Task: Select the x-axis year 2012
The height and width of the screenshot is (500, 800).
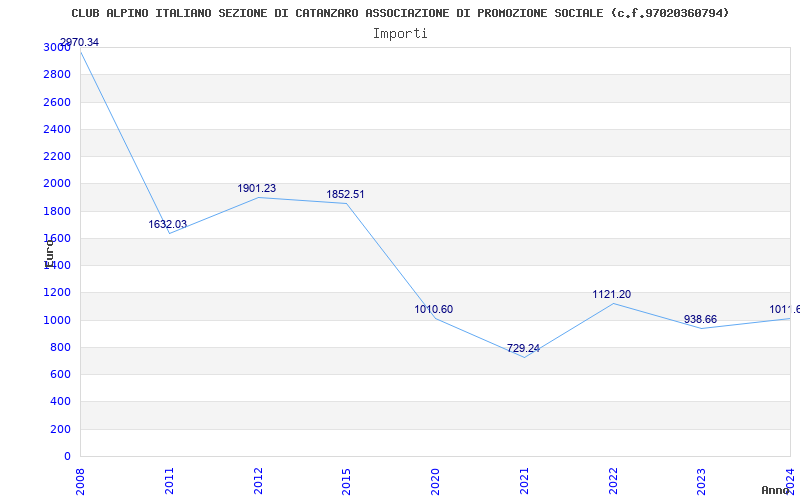Action: click(258, 481)
